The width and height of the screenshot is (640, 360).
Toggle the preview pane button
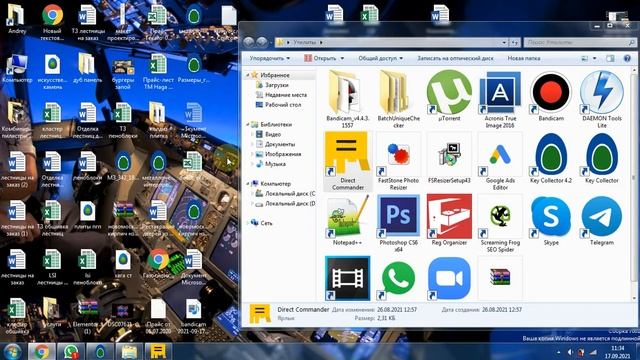[x=610, y=58]
